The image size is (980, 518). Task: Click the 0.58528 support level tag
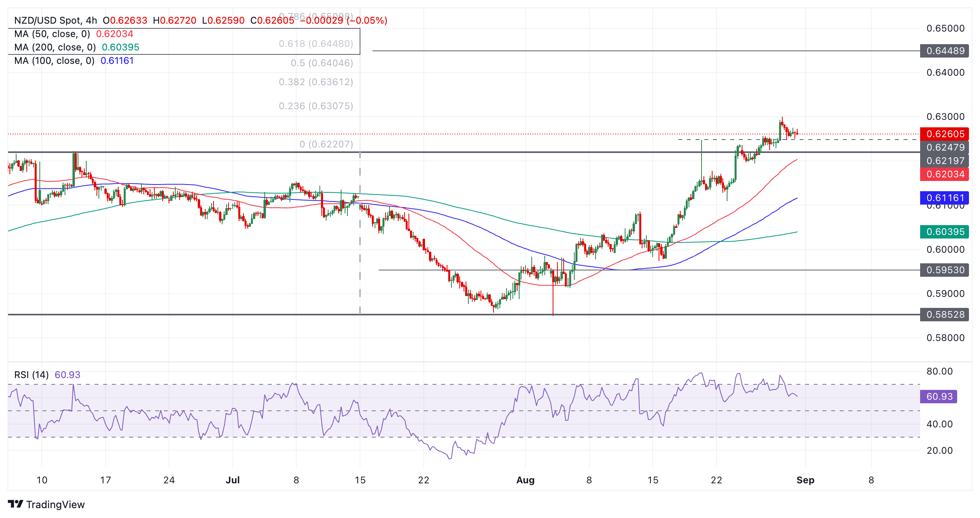pyautogui.click(x=944, y=315)
